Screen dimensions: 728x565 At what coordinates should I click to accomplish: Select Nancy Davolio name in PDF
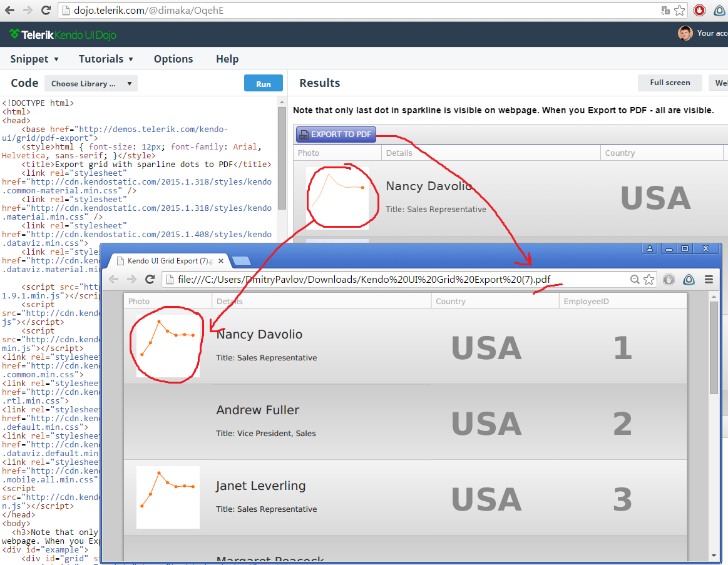tap(259, 334)
